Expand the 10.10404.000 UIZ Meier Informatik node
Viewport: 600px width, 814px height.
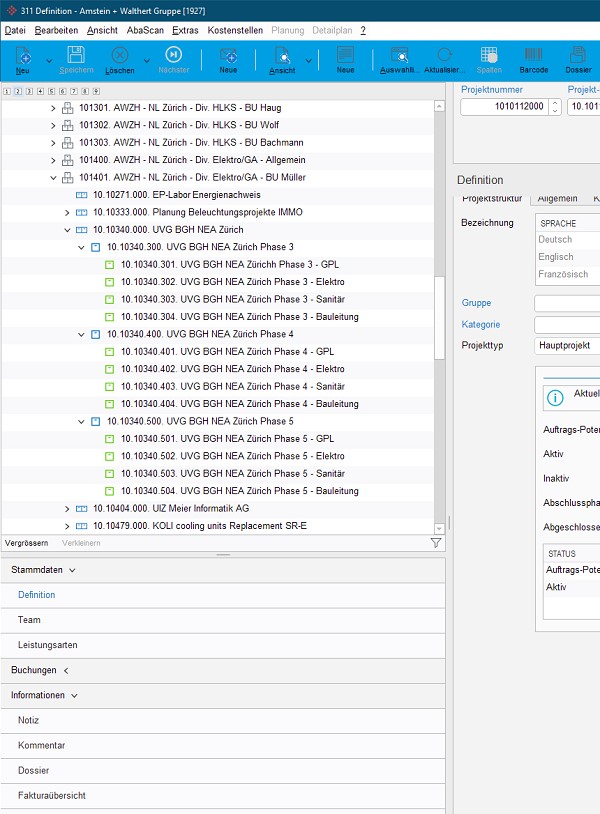(68, 509)
